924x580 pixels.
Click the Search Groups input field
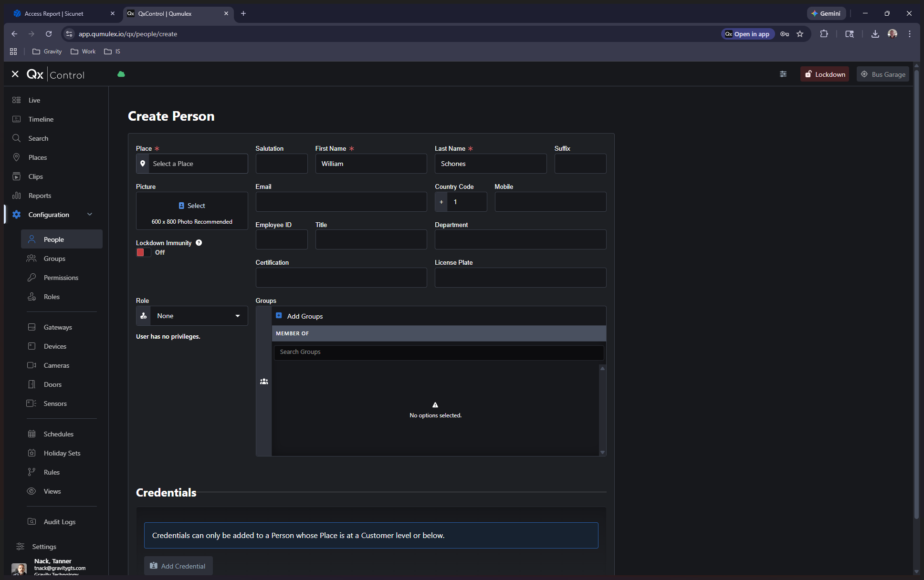click(x=438, y=352)
